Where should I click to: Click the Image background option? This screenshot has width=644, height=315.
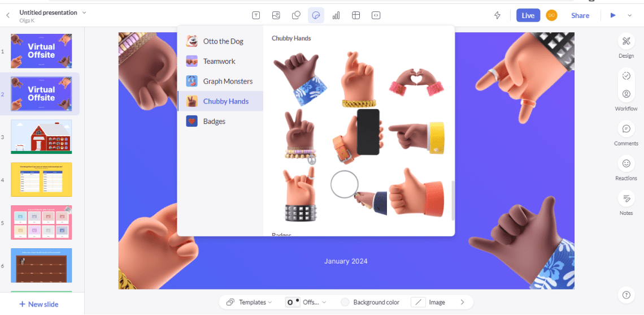428,302
